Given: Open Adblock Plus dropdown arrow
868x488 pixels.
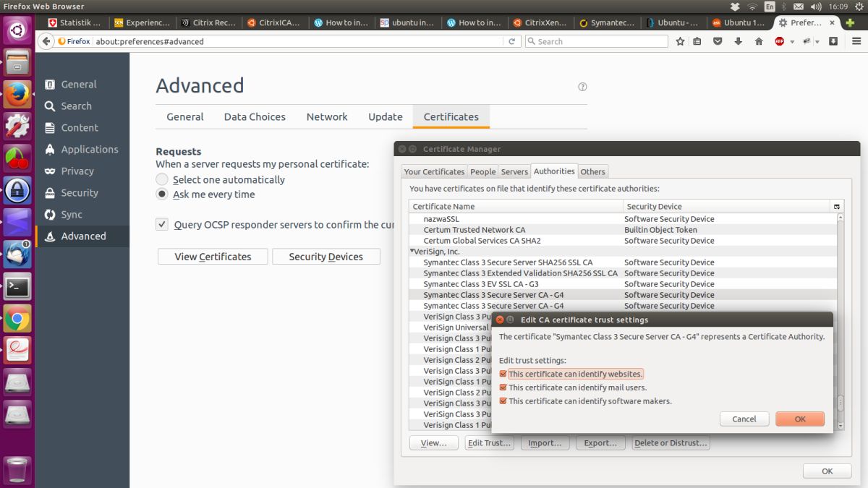Looking at the screenshot, I should [792, 42].
